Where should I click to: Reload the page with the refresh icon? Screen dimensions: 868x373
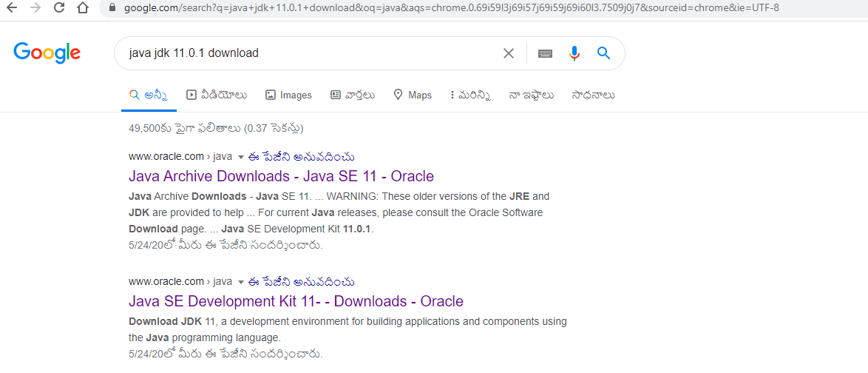59,7
